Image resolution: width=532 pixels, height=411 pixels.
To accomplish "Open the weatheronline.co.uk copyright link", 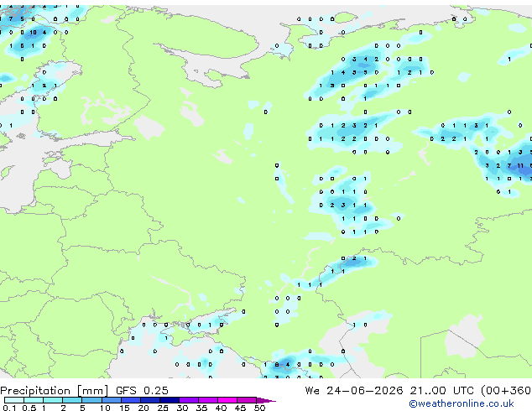I will [x=462, y=403].
